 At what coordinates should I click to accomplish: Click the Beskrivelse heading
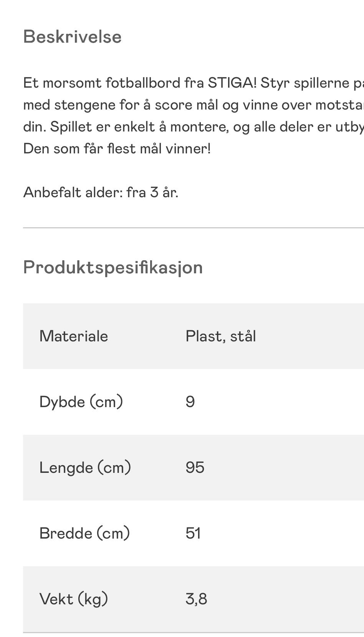pos(72,37)
